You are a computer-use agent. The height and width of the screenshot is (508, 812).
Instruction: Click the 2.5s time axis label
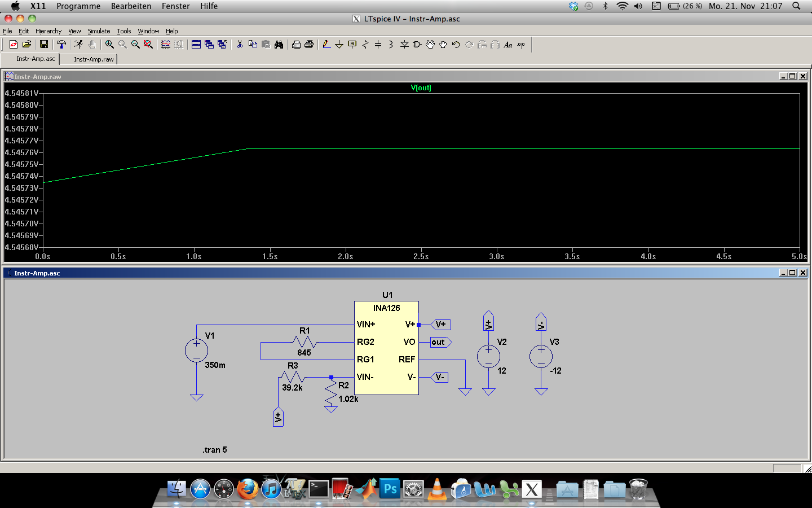tap(421, 256)
